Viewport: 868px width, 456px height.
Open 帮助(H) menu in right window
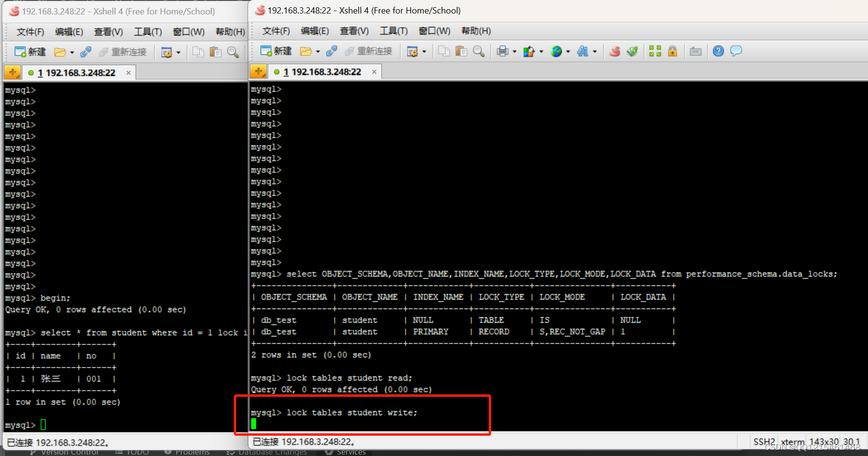coord(476,31)
